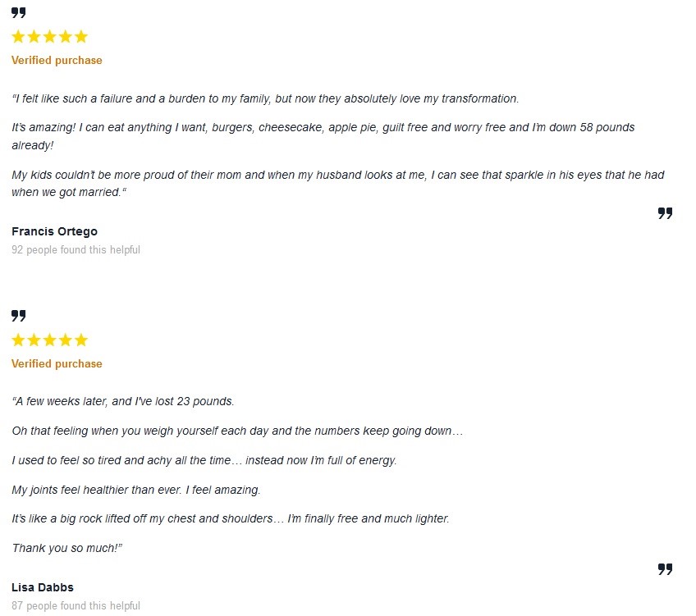Click the Verified purchase label on Lisa's review
The width and height of the screenshot is (696, 616).
pyautogui.click(x=57, y=364)
